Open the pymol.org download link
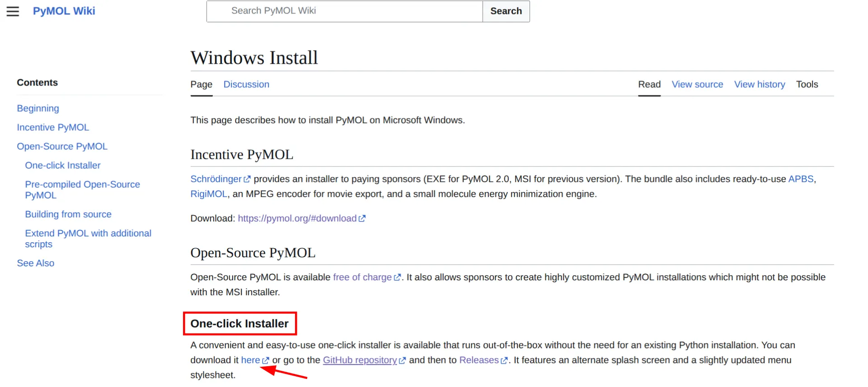Screen dimensions: 868x387 pos(301,218)
